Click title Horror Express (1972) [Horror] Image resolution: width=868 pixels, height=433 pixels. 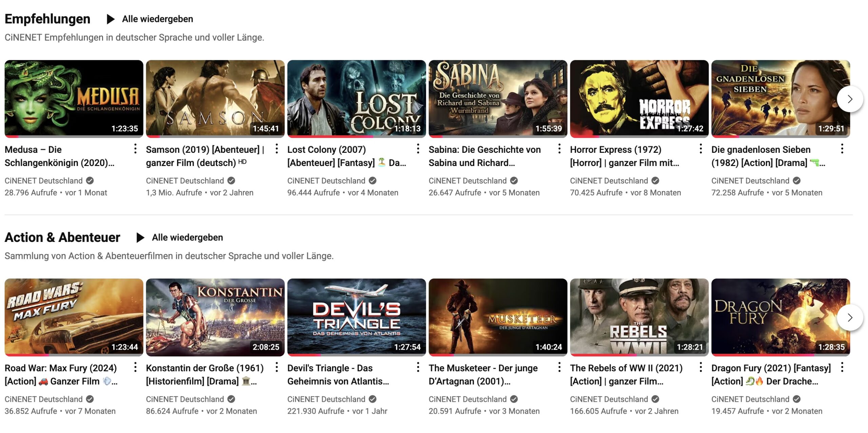coord(625,156)
